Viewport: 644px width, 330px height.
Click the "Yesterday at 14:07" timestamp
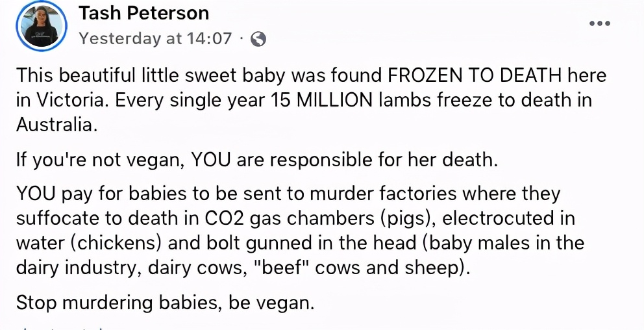point(155,39)
